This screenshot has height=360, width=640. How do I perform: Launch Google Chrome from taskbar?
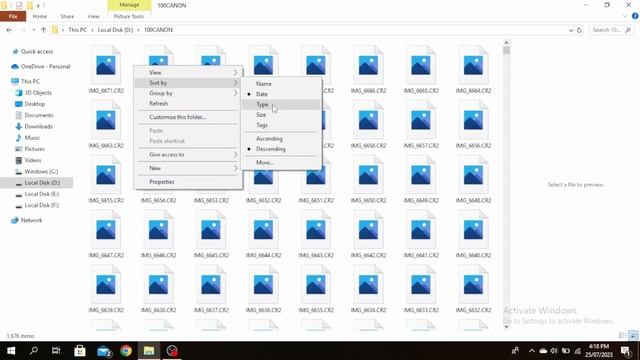tap(126, 351)
